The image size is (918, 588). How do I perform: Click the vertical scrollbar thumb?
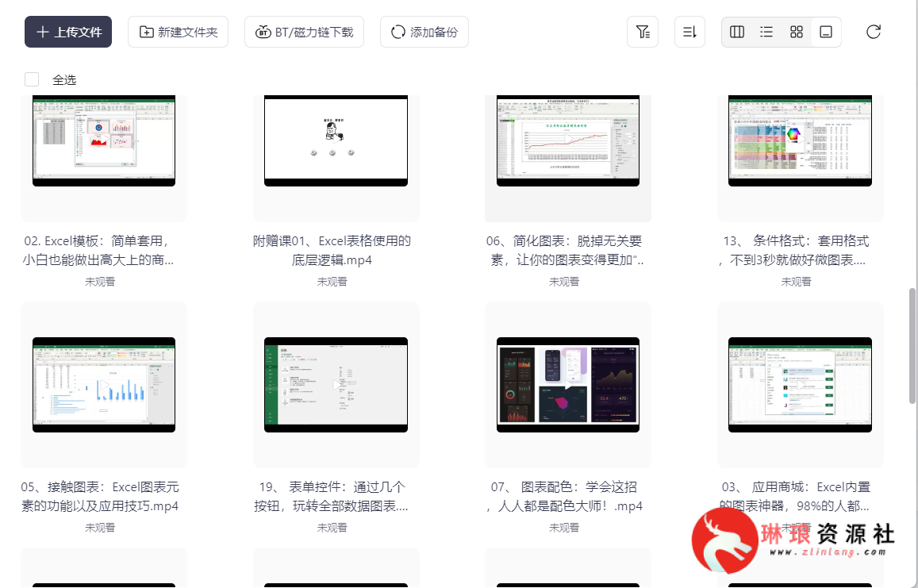tap(912, 345)
